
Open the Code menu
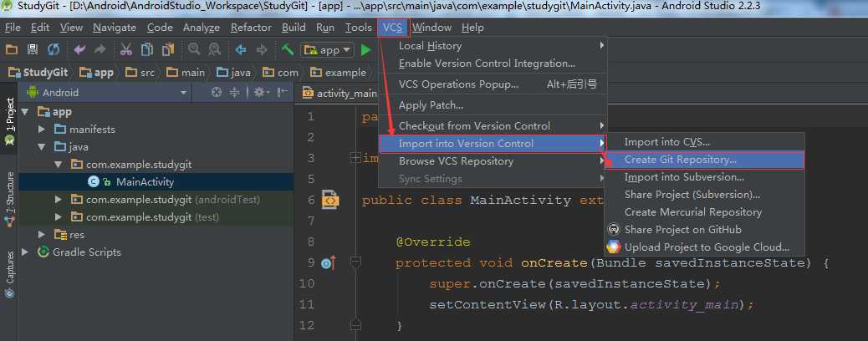tap(160, 27)
